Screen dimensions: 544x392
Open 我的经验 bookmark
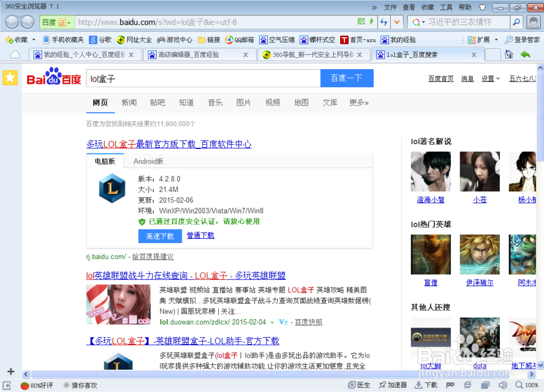coord(398,40)
